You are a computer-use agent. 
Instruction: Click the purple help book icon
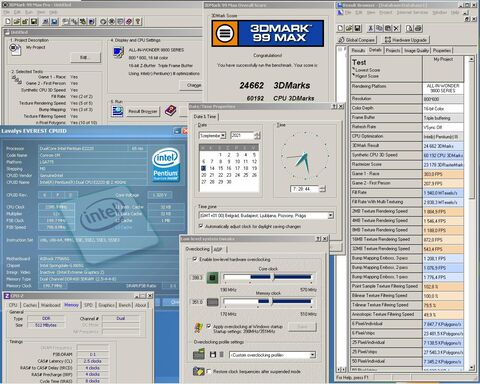[170, 110]
